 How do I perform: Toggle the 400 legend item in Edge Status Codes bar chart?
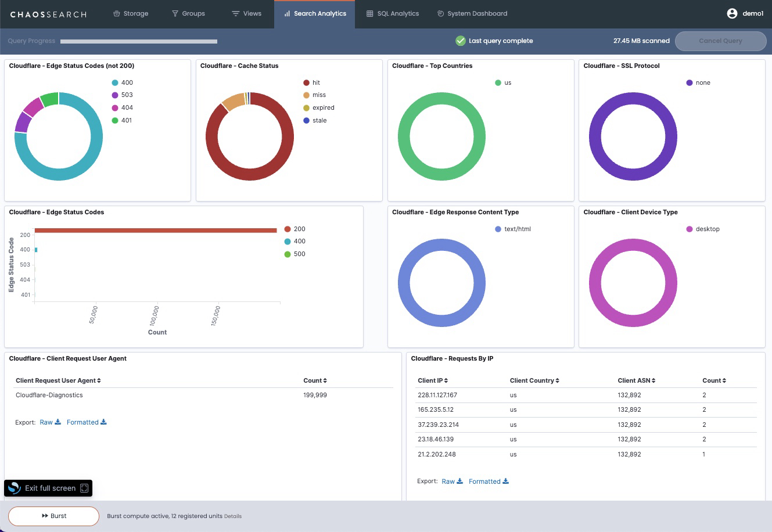[295, 241]
